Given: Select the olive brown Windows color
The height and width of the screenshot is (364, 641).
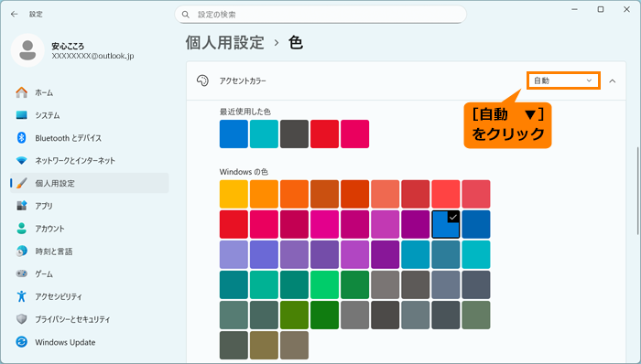Looking at the screenshot, I should tap(264, 345).
